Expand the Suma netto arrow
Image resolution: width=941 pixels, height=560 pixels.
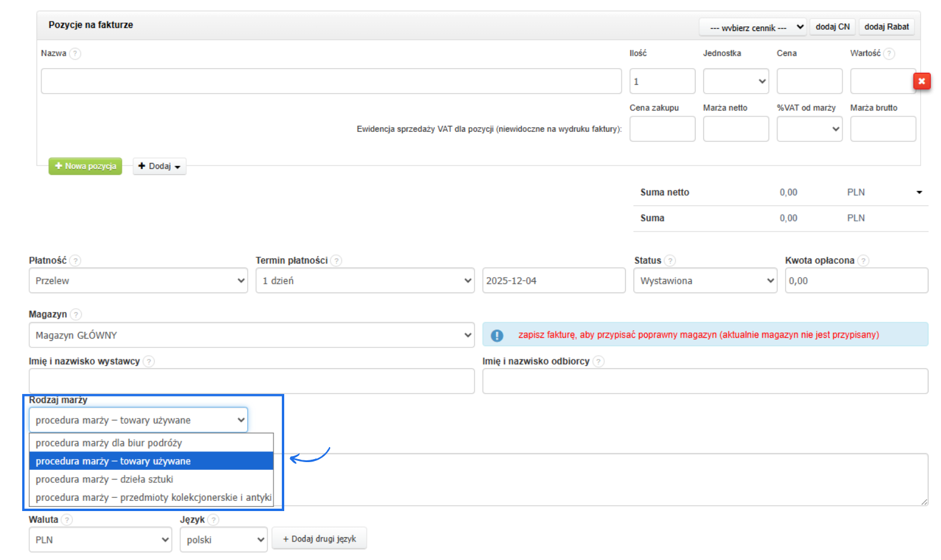pyautogui.click(x=919, y=192)
